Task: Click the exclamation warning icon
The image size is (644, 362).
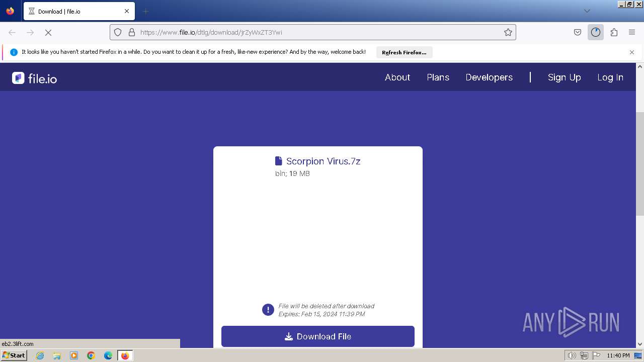Action: tap(268, 310)
